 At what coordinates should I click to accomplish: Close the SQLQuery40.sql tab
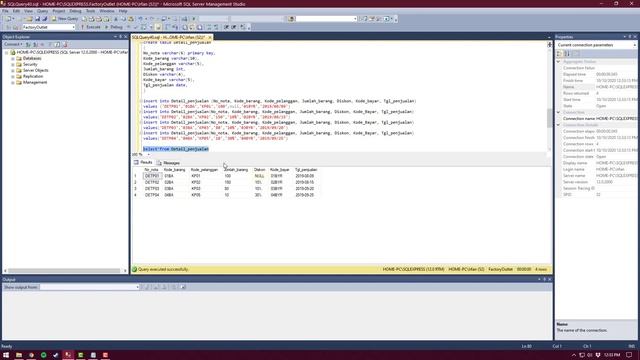coord(209,37)
